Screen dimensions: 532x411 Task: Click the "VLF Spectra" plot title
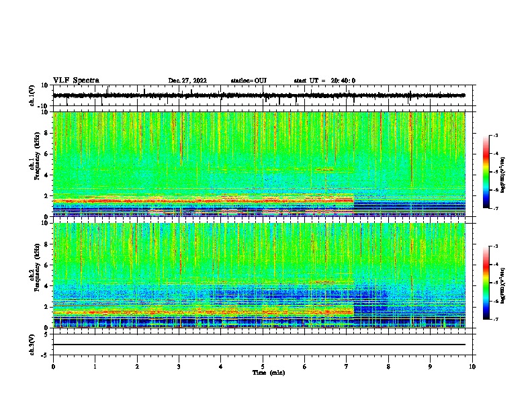click(x=76, y=81)
